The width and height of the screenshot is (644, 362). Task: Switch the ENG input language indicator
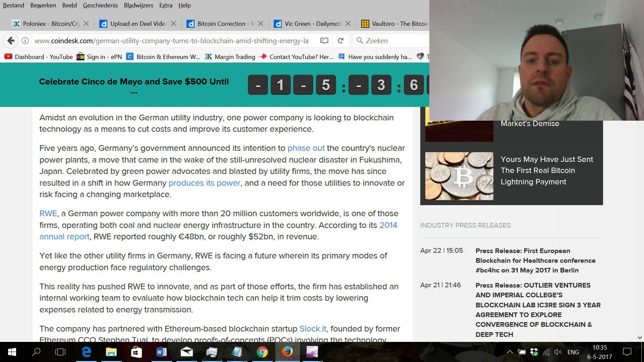coord(573,352)
